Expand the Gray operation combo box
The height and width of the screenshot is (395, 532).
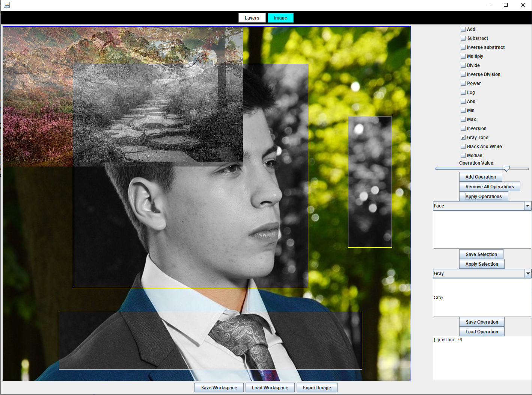click(528, 274)
